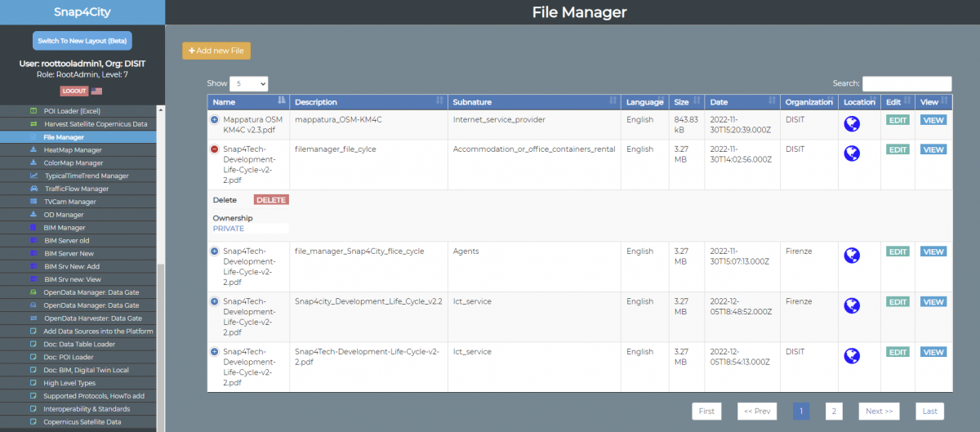Click globe icon in the Agents subnature row

click(x=852, y=256)
